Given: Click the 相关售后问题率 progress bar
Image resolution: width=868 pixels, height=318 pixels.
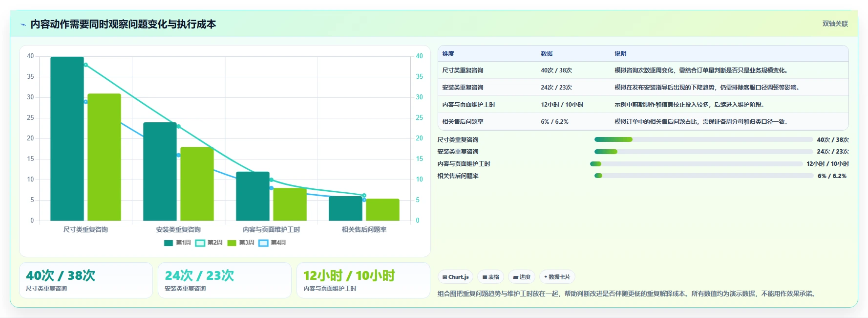Looking at the screenshot, I should pos(704,176).
